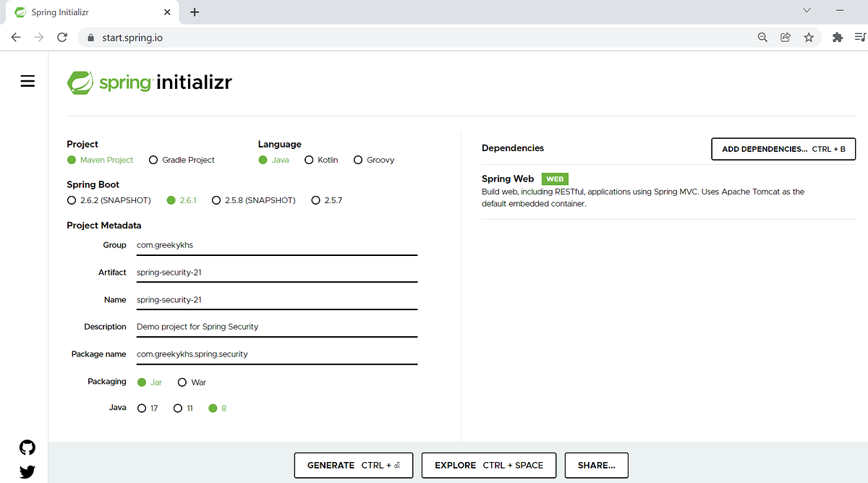Click ADD DEPENDENCIES button
868x483 pixels.
pyautogui.click(x=783, y=149)
